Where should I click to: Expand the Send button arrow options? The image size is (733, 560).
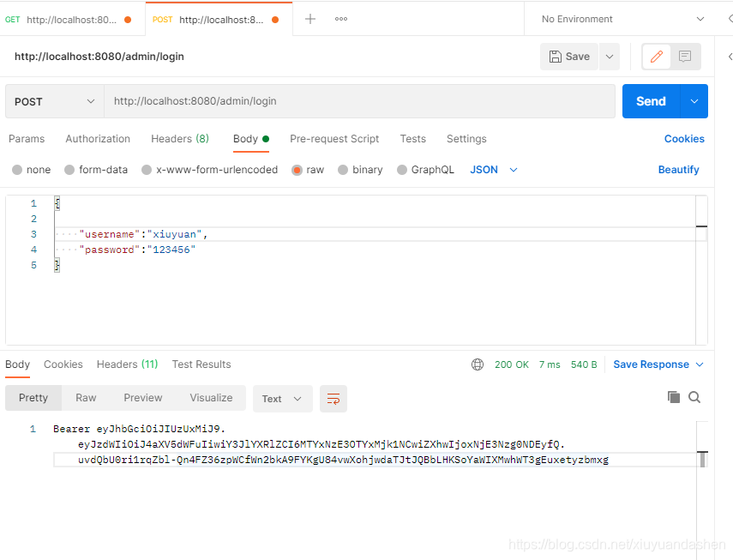point(694,101)
